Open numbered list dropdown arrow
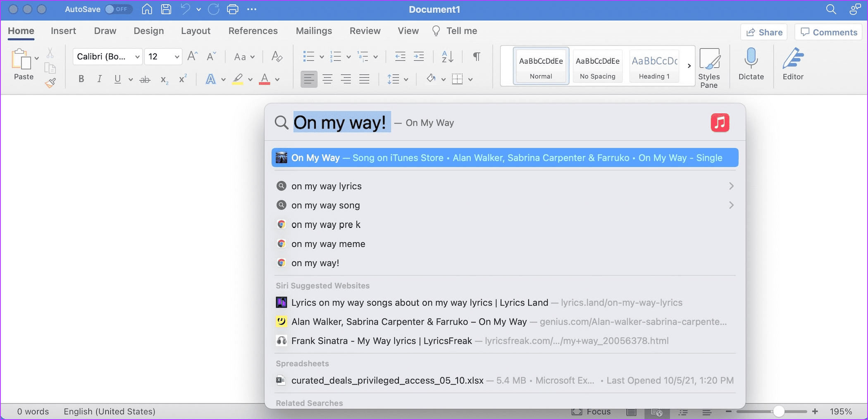Image resolution: width=868 pixels, height=420 pixels. 348,57
